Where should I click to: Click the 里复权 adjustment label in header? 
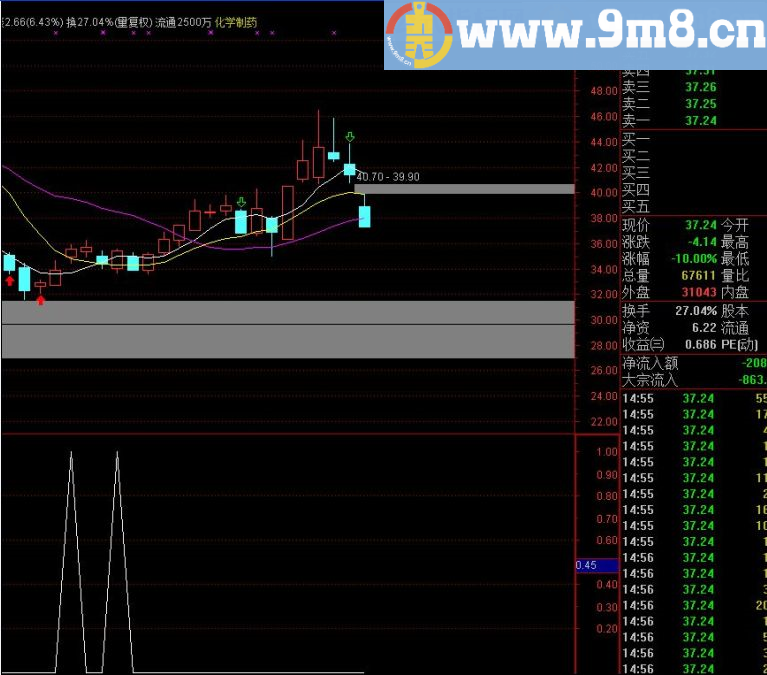click(134, 22)
